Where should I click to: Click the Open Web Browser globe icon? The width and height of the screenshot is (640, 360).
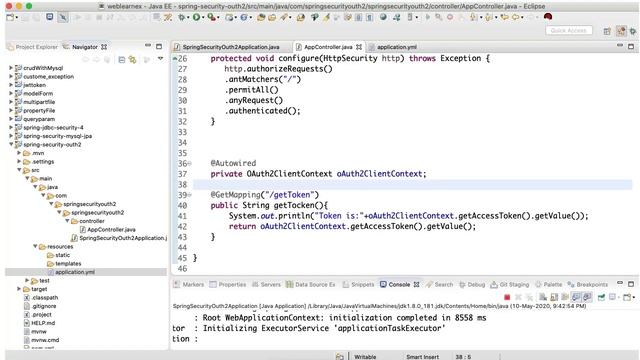383,17
